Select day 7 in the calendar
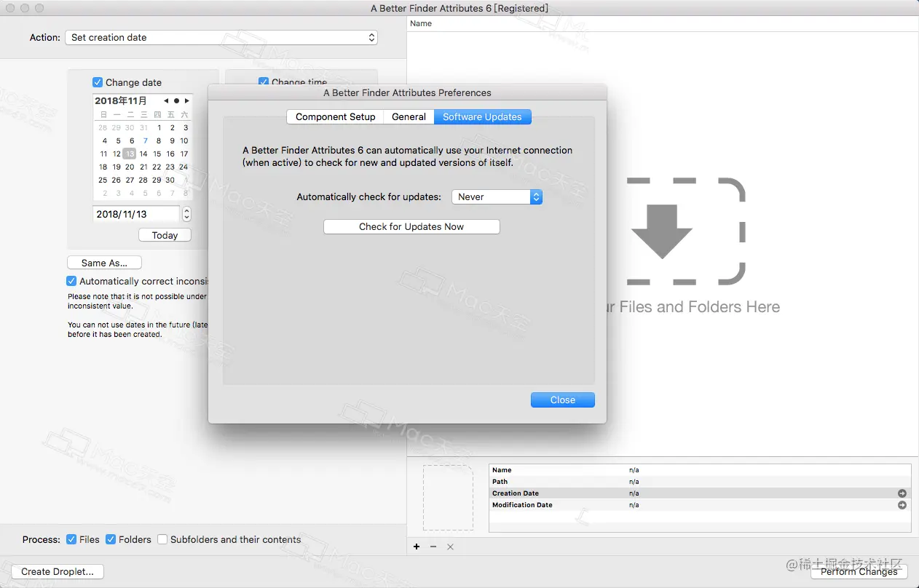Image resolution: width=919 pixels, height=588 pixels. click(x=145, y=140)
